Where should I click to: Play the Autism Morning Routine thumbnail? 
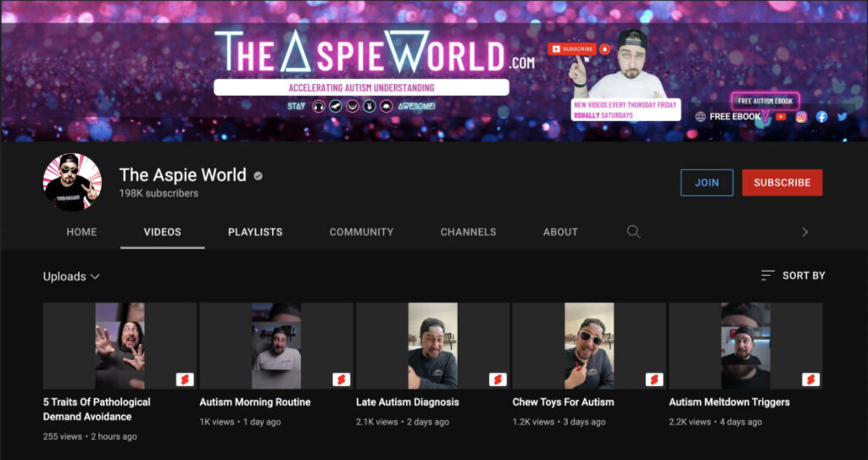coord(276,346)
